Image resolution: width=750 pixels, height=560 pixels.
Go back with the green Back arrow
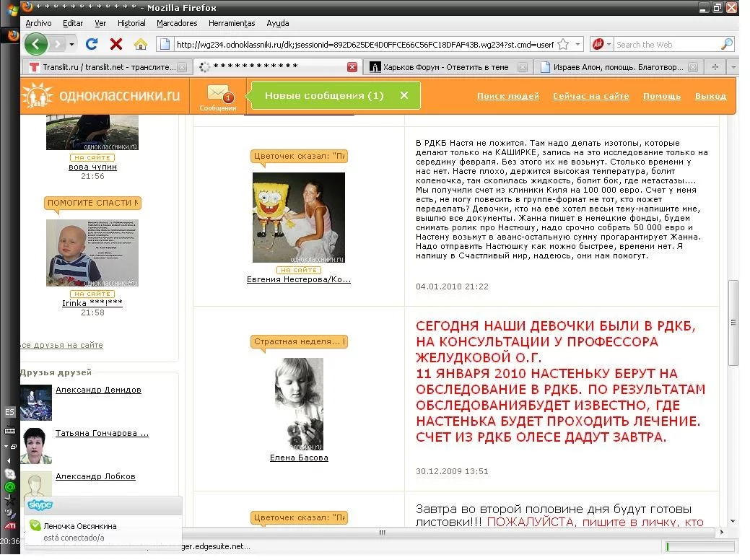coord(36,45)
